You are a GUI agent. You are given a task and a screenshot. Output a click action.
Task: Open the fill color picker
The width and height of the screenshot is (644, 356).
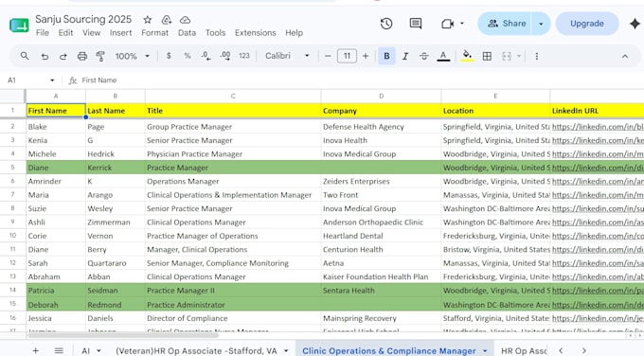(467, 56)
